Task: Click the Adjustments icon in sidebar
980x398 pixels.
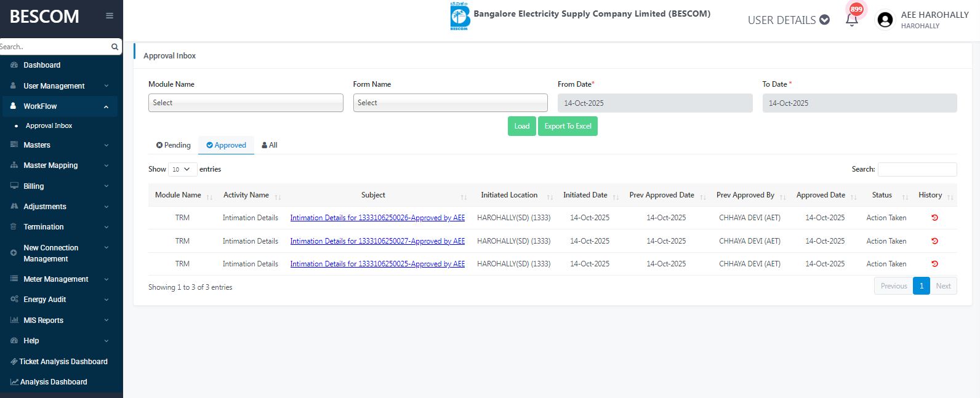Action: 14,207
